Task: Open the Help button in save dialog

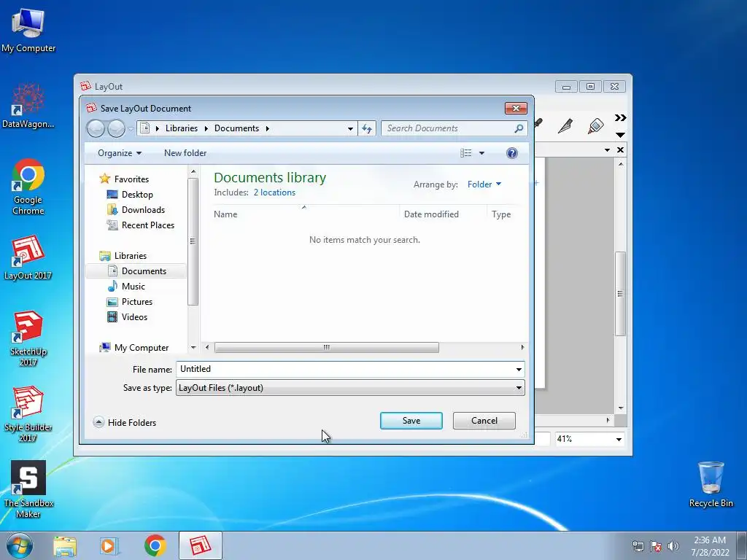Action: 511,153
